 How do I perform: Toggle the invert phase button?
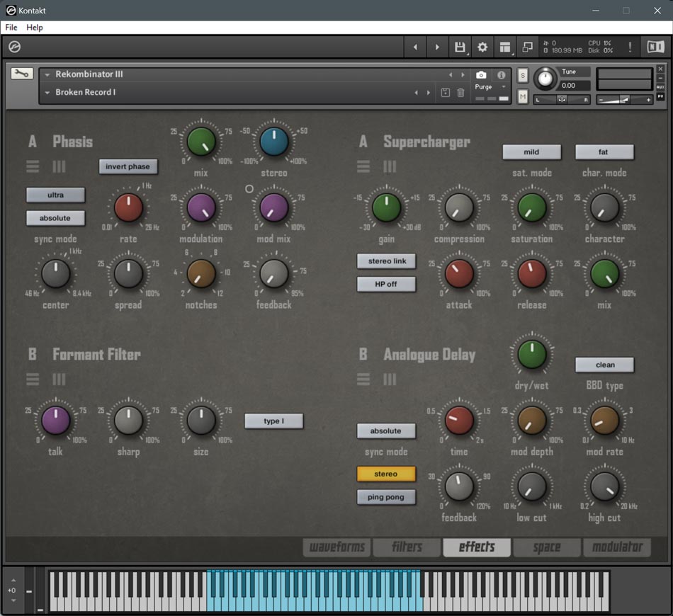pyautogui.click(x=128, y=166)
